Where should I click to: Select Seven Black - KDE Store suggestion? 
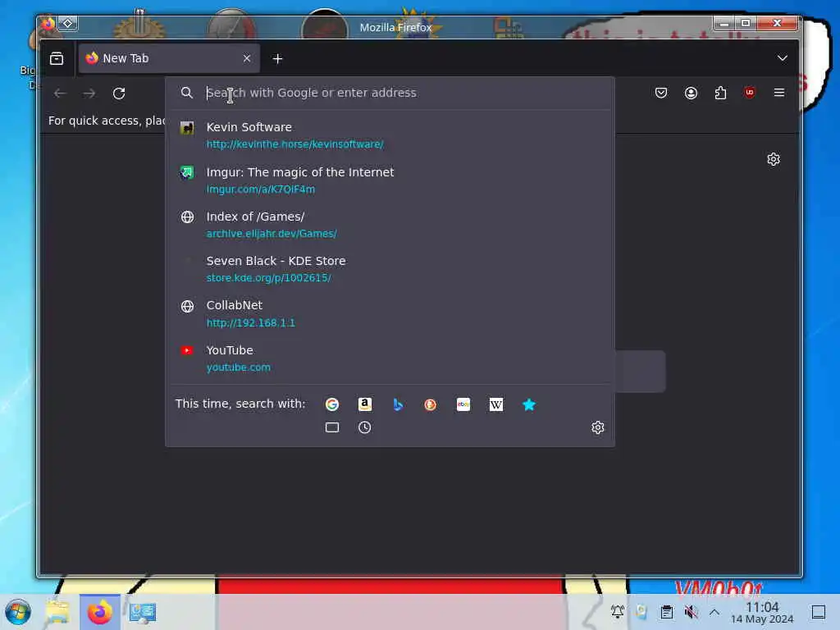(390, 269)
